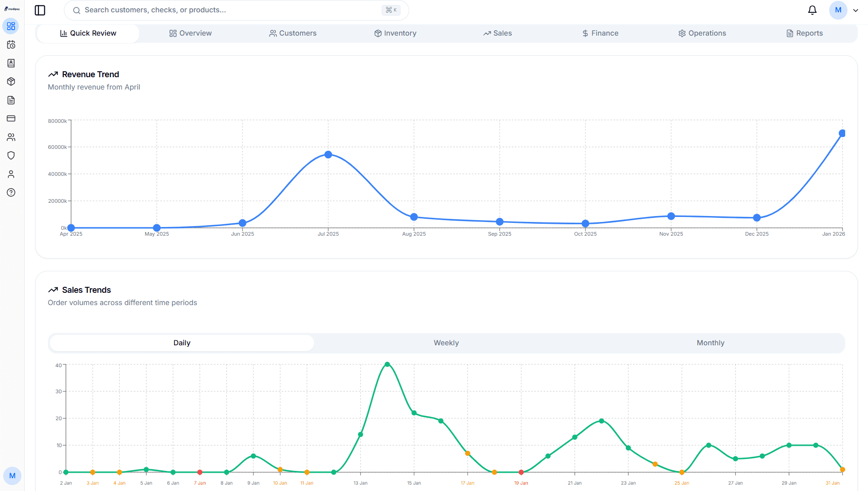Expand the account menu chevron next to avatar

pos(855,10)
